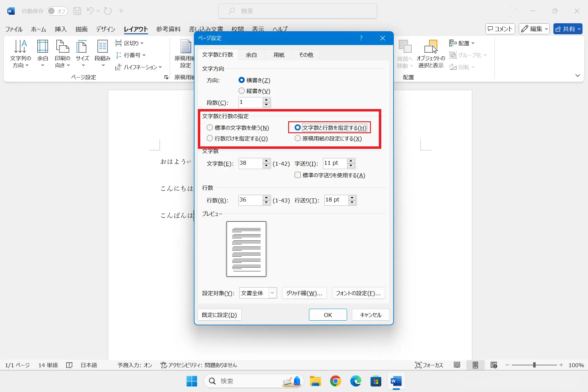This screenshot has width=588, height=392.
Task: Click the コメント button
Action: (x=500, y=29)
